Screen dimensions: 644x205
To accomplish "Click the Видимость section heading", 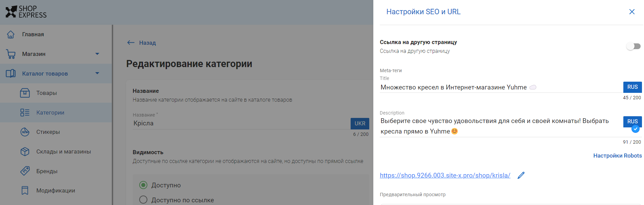I will point(148,152).
